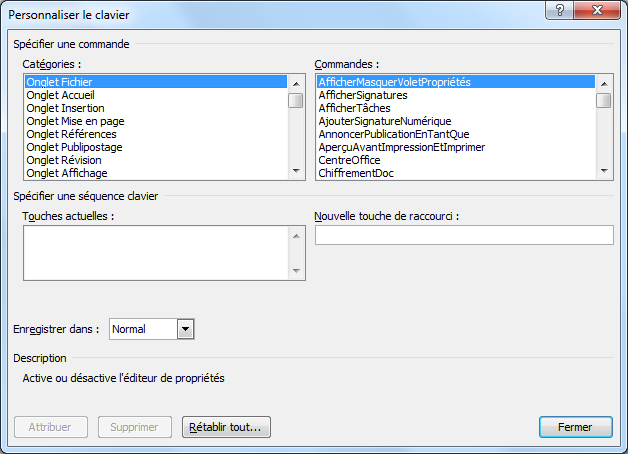Click the Touches actuelles scroll up arrow
Image resolution: width=628 pixels, height=454 pixels.
click(x=296, y=236)
